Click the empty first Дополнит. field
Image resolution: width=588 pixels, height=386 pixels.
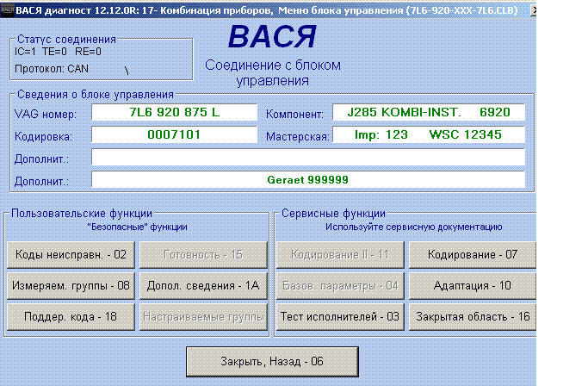[x=308, y=158]
